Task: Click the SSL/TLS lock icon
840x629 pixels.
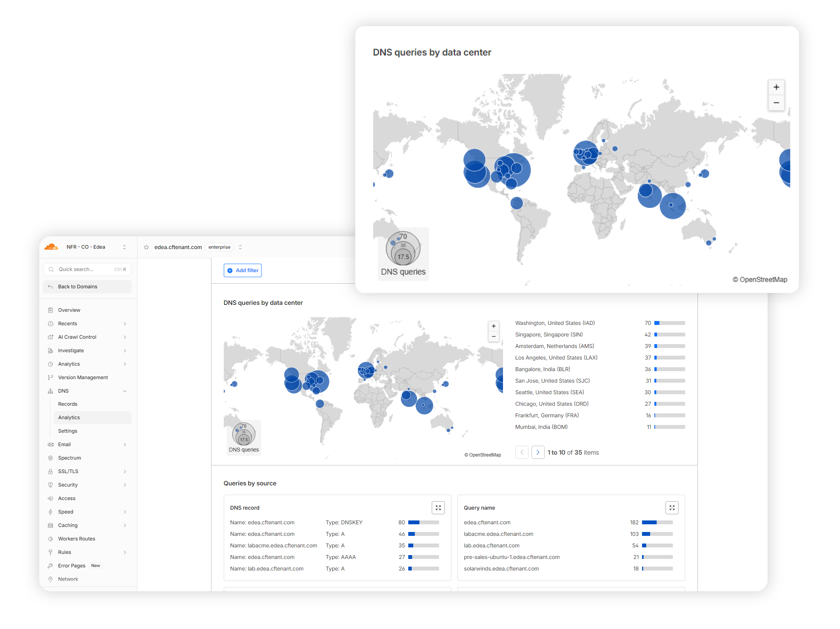Action: (50, 471)
